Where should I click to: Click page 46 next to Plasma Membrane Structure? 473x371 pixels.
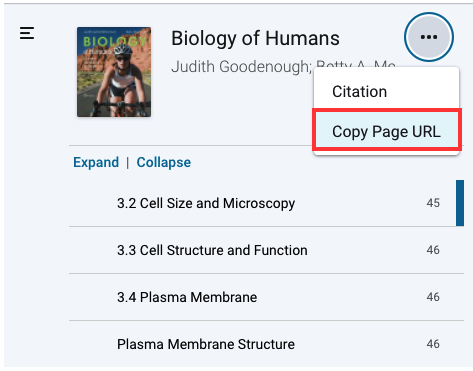click(433, 344)
